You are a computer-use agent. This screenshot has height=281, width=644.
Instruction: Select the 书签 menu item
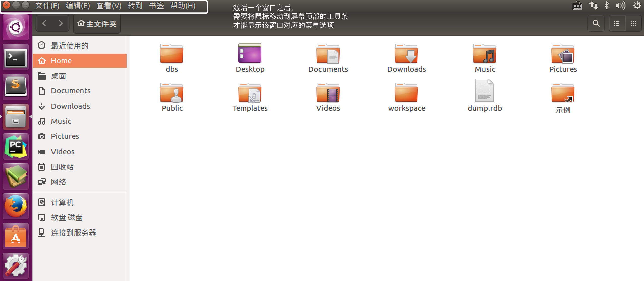click(157, 5)
